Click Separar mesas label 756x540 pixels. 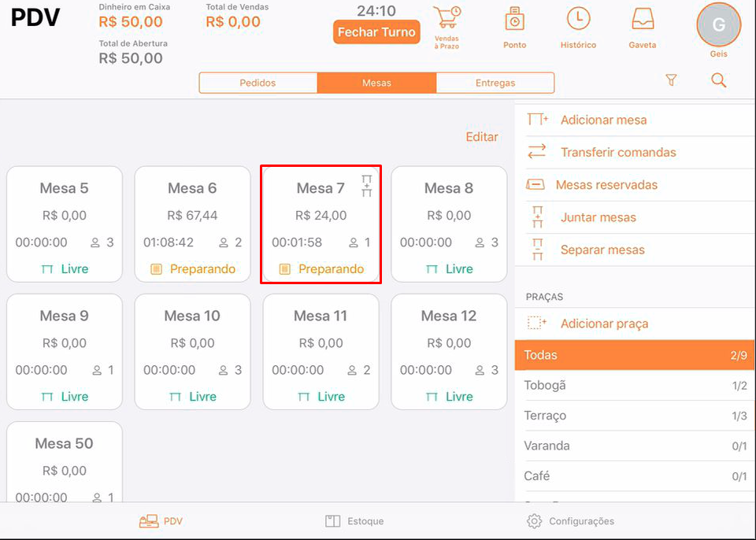(602, 250)
